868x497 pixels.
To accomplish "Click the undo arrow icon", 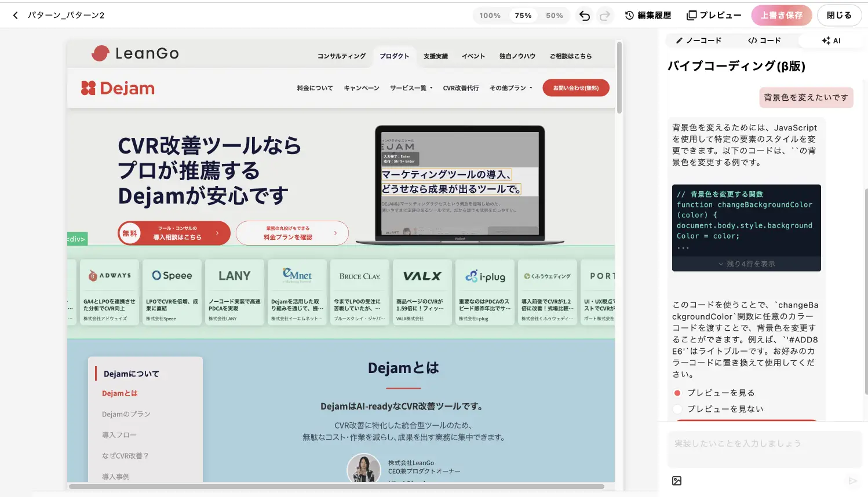I will pos(585,16).
